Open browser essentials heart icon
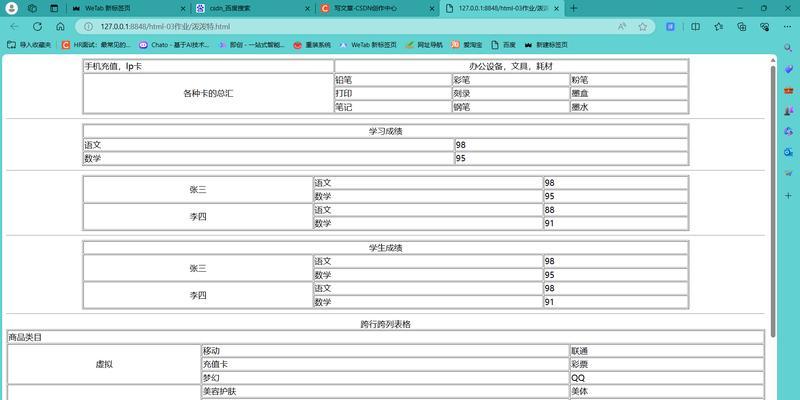The width and height of the screenshot is (800, 400). click(x=765, y=27)
